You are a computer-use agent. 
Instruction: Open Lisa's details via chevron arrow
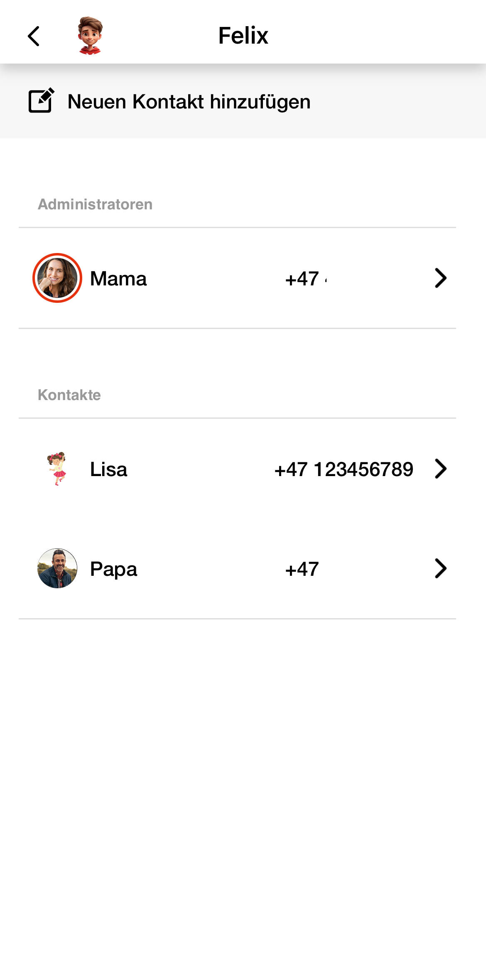pyautogui.click(x=440, y=469)
